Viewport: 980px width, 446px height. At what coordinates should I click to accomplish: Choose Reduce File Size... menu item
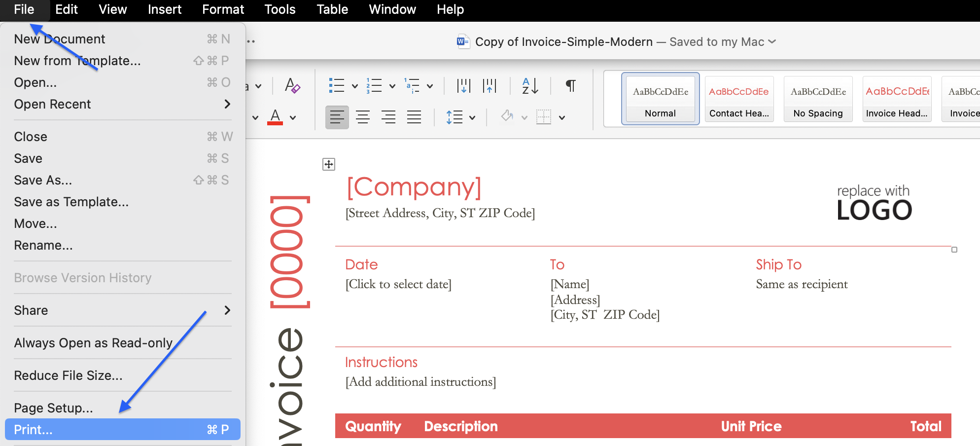click(x=123, y=375)
